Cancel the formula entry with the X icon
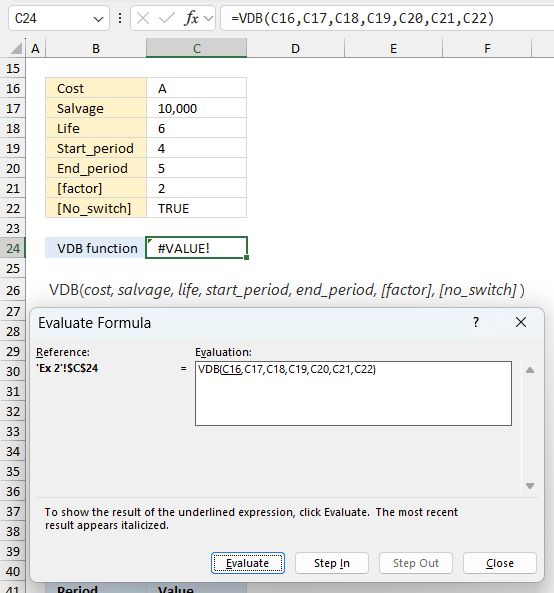This screenshot has width=554, height=593. coord(143,18)
